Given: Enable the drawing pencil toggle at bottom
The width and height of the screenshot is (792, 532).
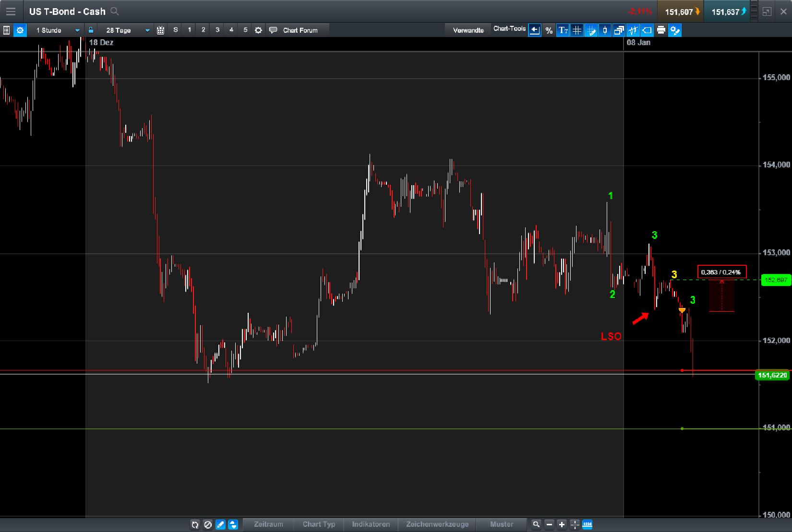Looking at the screenshot, I should pos(220,525).
